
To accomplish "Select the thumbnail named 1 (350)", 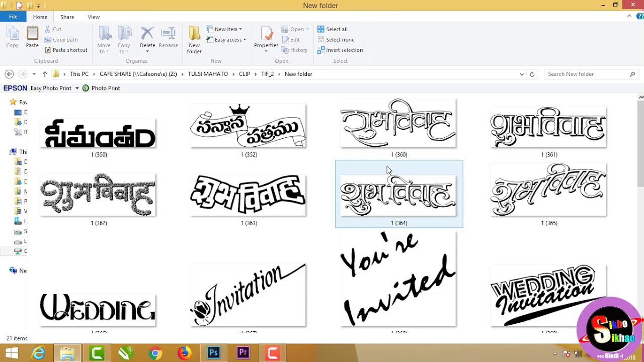I will (x=99, y=133).
